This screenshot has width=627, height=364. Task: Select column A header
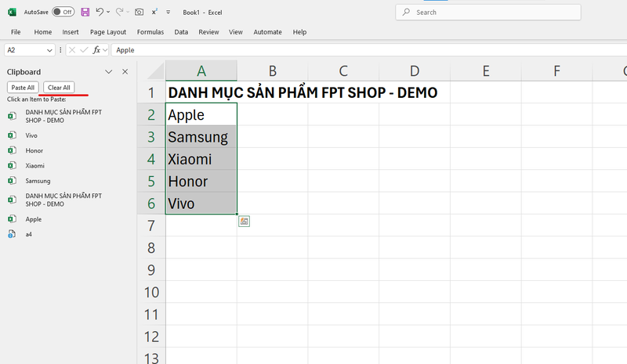click(x=201, y=70)
